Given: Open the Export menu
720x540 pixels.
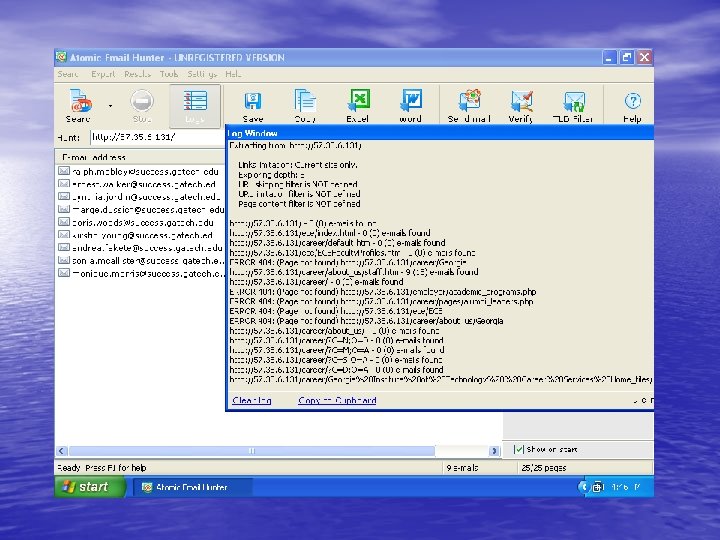Looking at the screenshot, I should coord(103,74).
